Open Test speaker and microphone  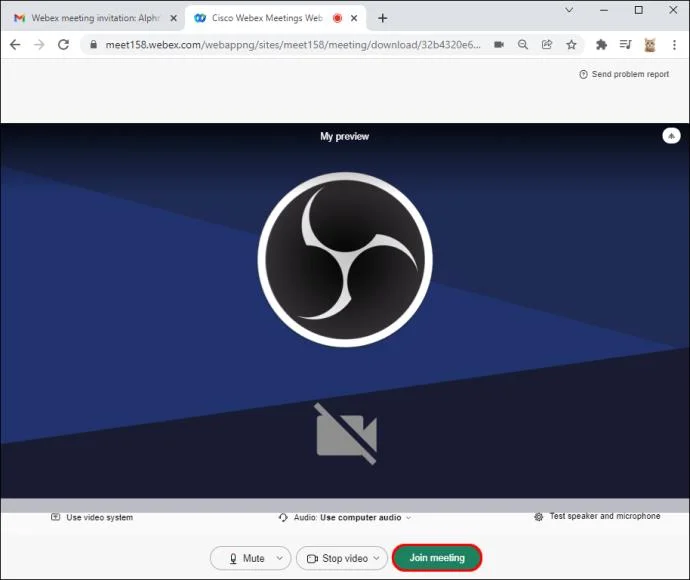pos(597,516)
